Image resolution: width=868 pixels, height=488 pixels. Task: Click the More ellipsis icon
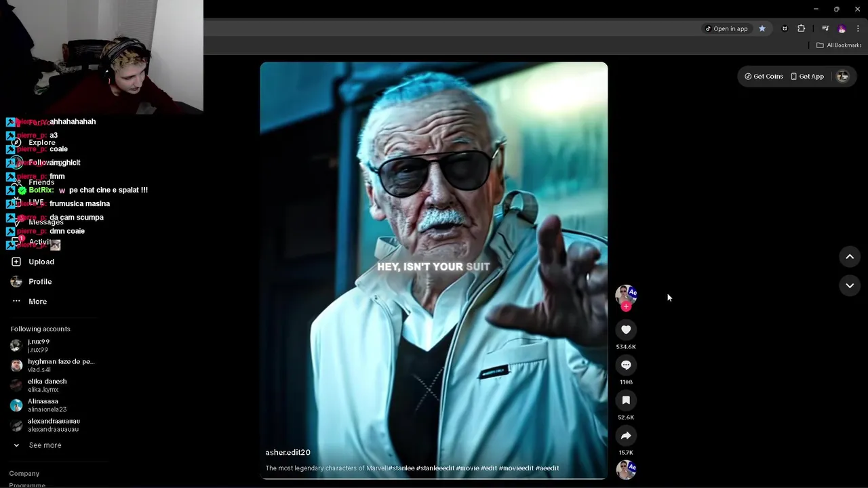tap(16, 302)
